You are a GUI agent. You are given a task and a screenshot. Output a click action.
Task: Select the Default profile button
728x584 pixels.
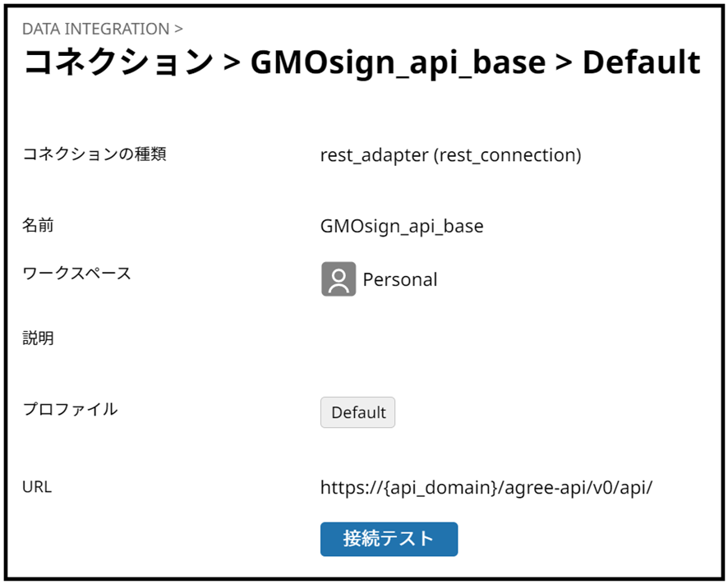point(357,412)
